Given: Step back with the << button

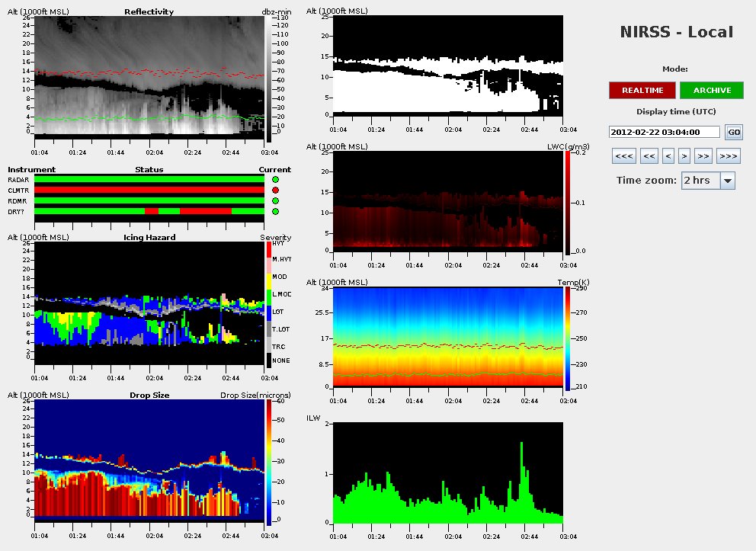Looking at the screenshot, I should [649, 156].
